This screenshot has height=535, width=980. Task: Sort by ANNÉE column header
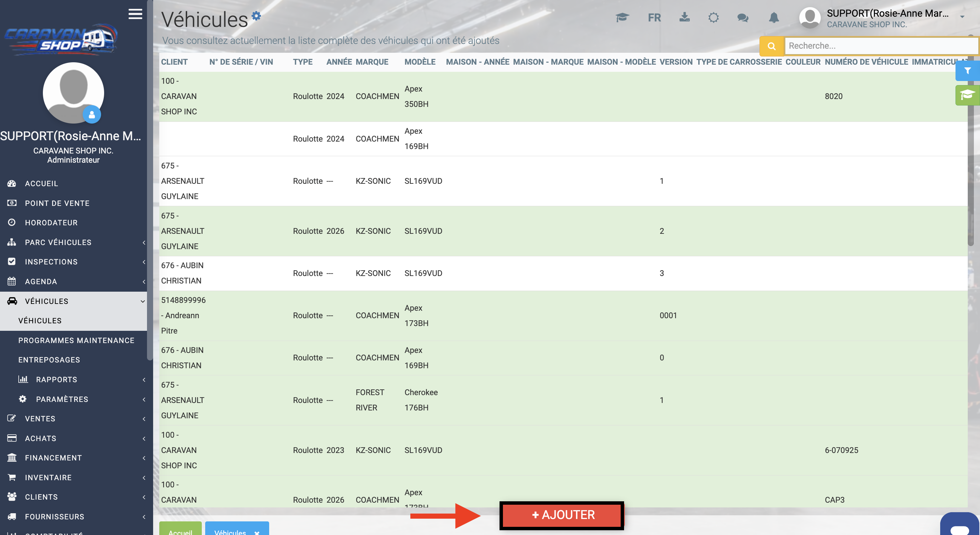click(339, 62)
